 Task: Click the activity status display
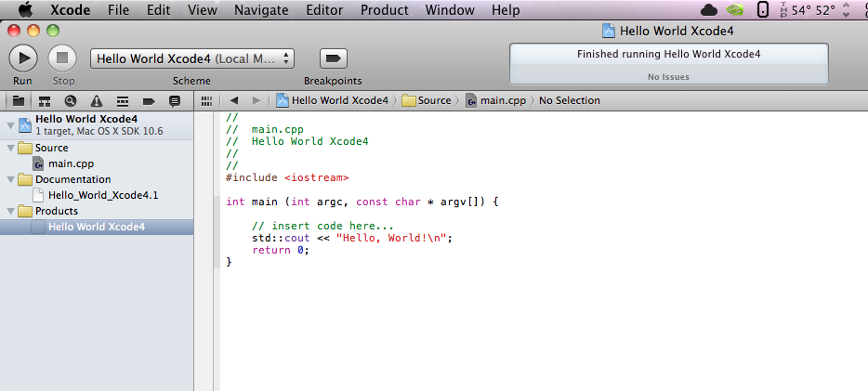click(x=669, y=63)
